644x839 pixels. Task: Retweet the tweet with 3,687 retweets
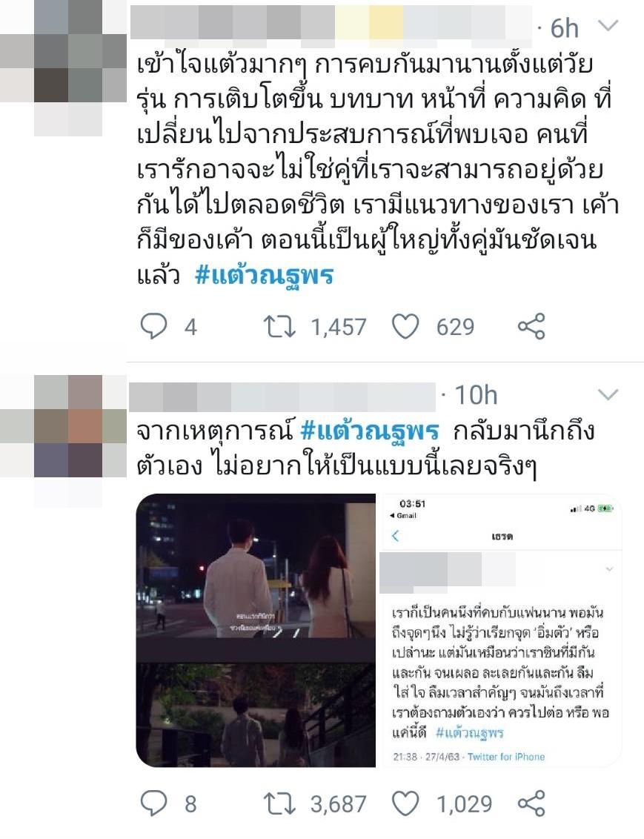tap(279, 803)
